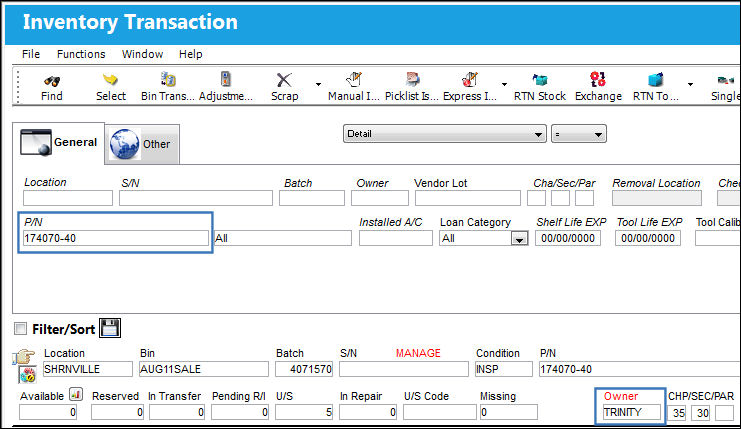Click the SEC field showing 30
Image resolution: width=741 pixels, height=429 pixels.
pos(700,413)
